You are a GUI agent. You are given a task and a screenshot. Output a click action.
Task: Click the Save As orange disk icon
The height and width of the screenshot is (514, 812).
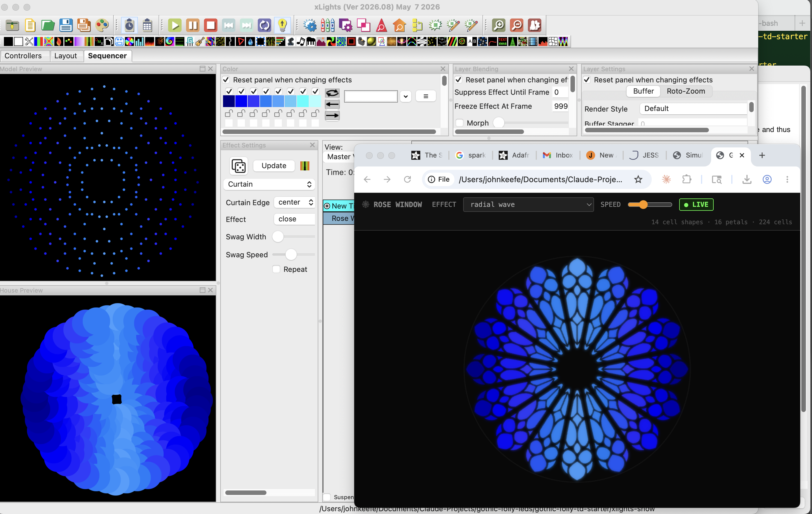[83, 25]
